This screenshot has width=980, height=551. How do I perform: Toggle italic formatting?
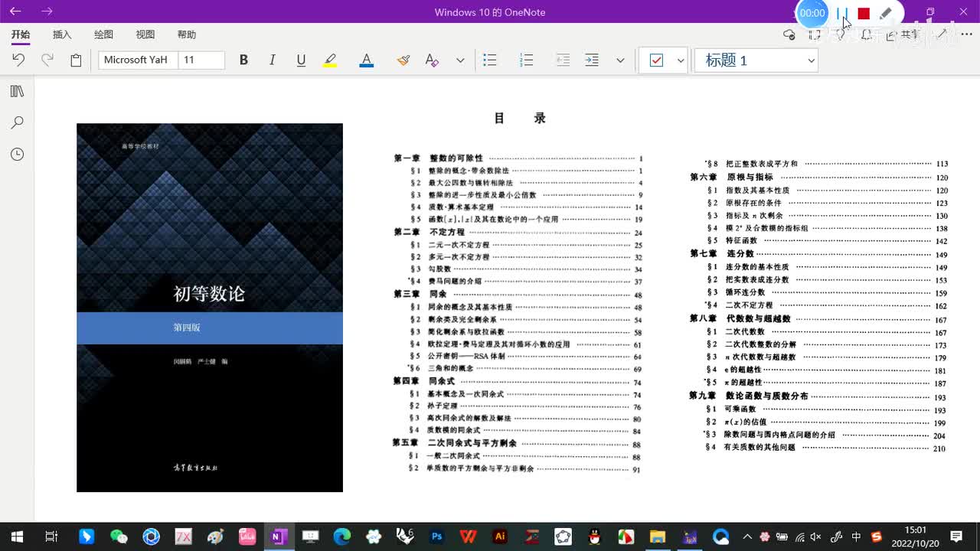[x=272, y=60]
